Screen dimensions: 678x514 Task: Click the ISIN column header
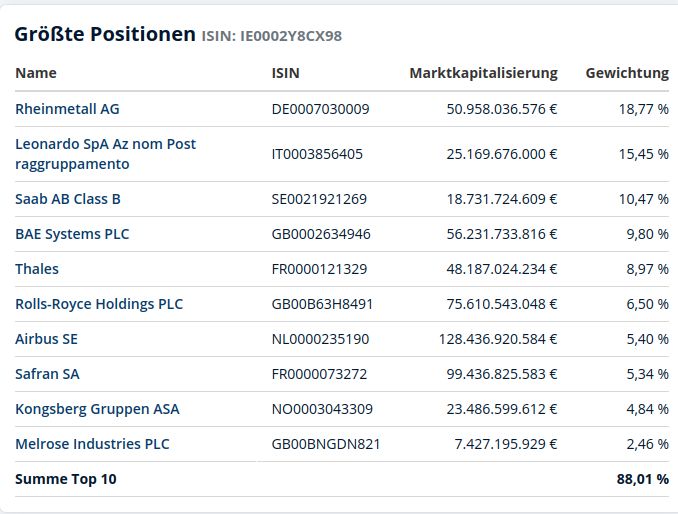(285, 73)
